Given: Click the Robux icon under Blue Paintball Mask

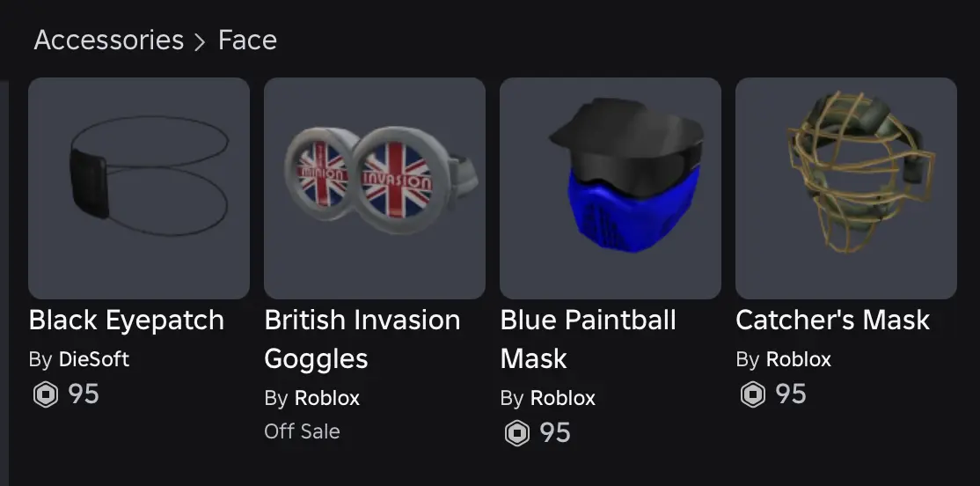Looking at the screenshot, I should 516,433.
